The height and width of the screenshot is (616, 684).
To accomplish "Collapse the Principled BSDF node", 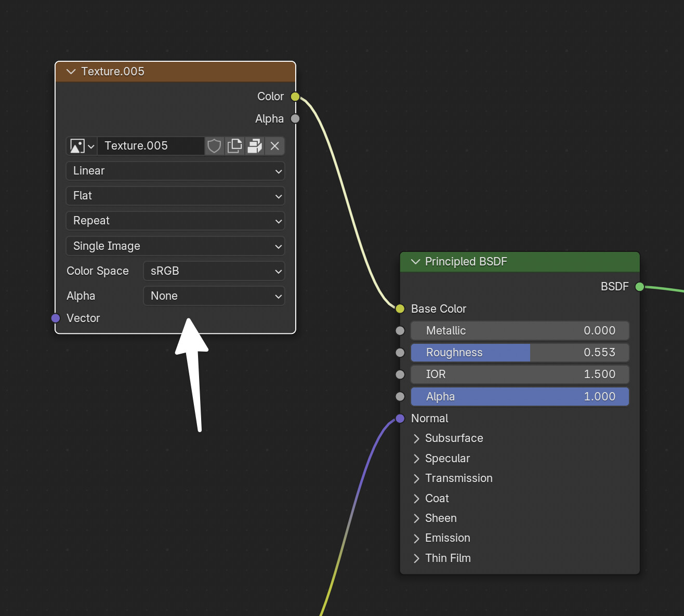I will (415, 262).
